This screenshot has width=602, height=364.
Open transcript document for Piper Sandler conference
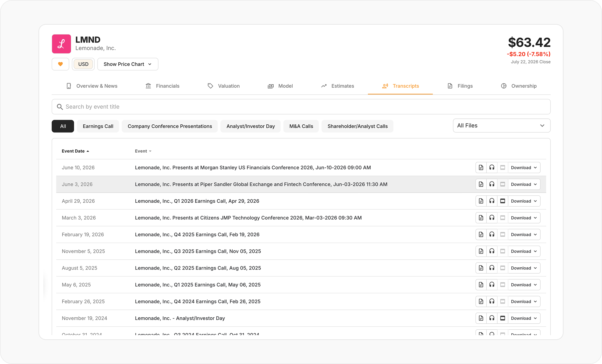point(481,184)
